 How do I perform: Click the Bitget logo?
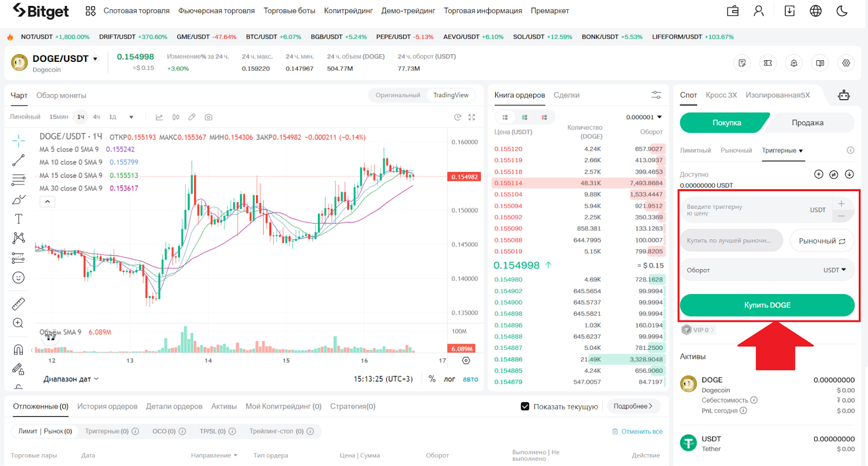[x=41, y=11]
